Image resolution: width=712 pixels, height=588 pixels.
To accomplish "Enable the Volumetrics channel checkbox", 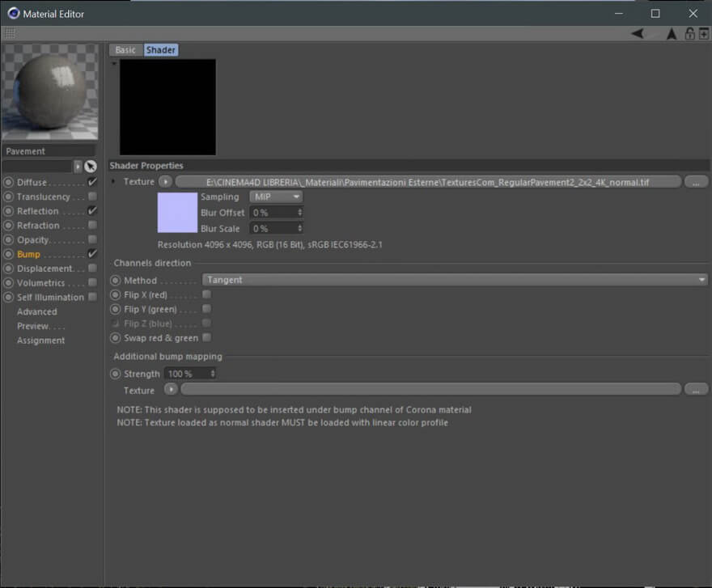I will pyautogui.click(x=92, y=282).
